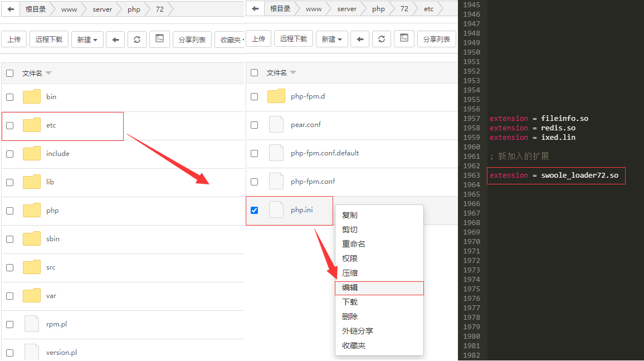Click the back arrow beside the left panel's 新建 button
The image size is (644, 361).
point(115,40)
